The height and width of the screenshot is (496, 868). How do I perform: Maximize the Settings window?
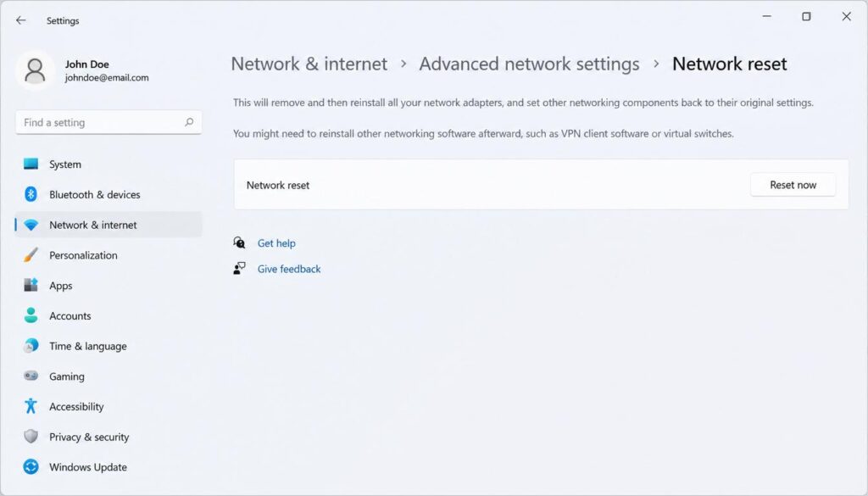pos(807,17)
